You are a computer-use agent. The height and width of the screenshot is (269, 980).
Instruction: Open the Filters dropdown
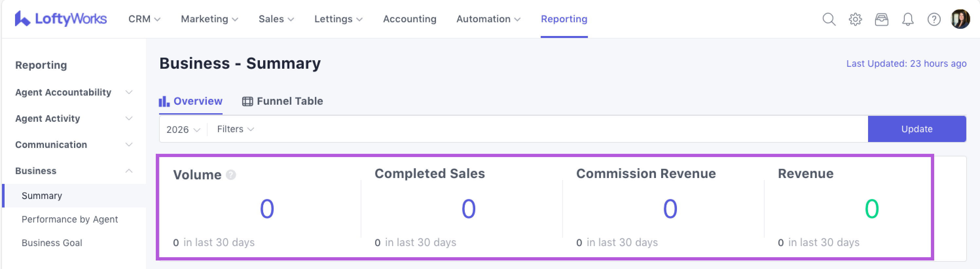point(235,129)
